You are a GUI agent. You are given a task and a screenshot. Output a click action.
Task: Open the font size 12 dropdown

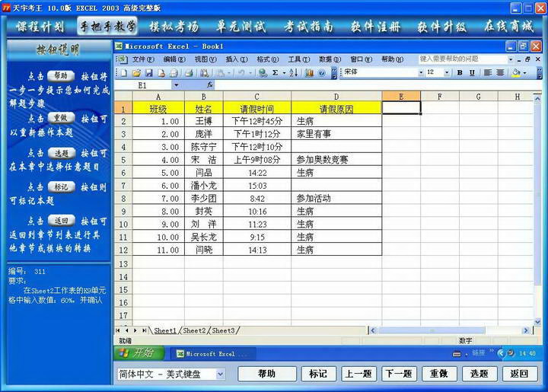pyautogui.click(x=447, y=72)
